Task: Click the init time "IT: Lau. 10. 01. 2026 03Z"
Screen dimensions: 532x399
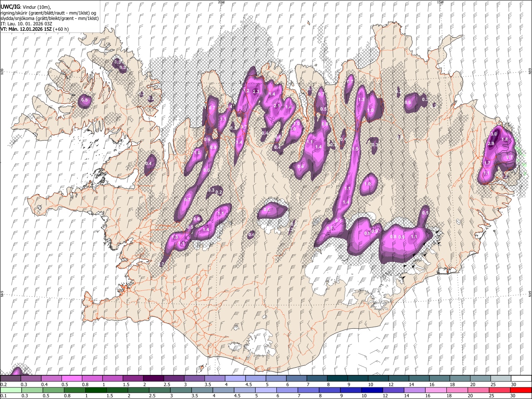Action: coord(26,24)
